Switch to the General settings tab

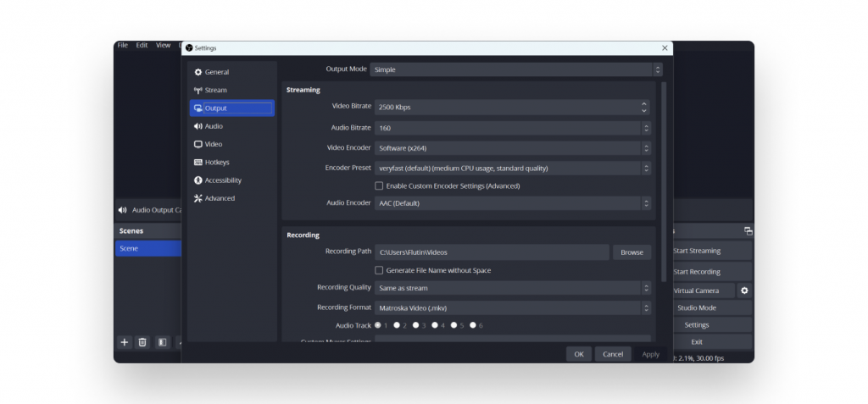click(232, 73)
